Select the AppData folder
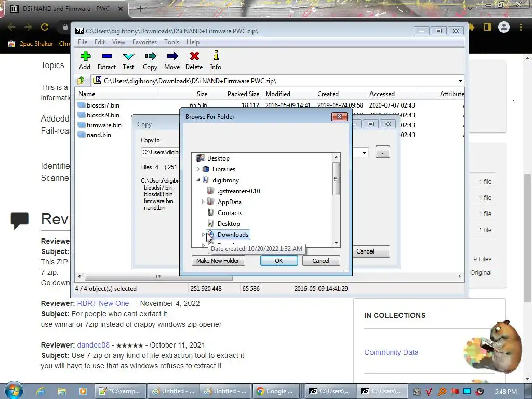This screenshot has height=399, width=532. point(229,202)
